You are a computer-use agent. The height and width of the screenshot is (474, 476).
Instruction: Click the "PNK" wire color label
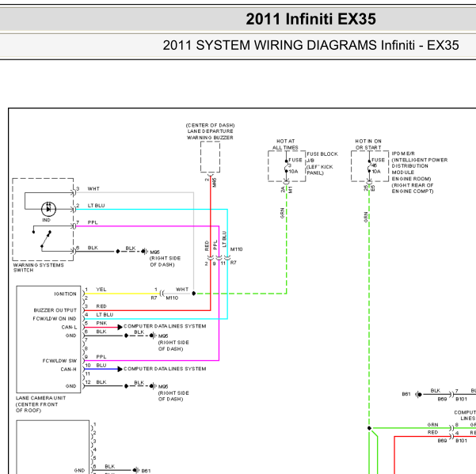(101, 324)
